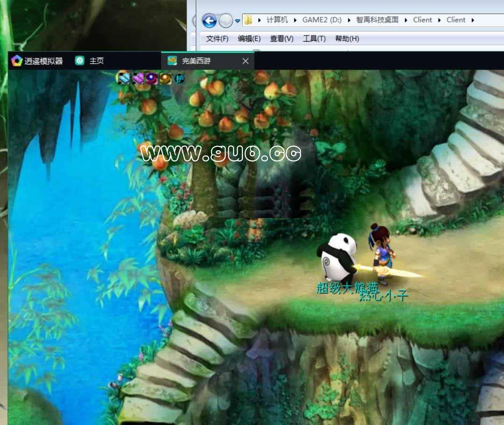
Task: Click the 逍遥模拟器 emulator logo
Action: [17, 61]
